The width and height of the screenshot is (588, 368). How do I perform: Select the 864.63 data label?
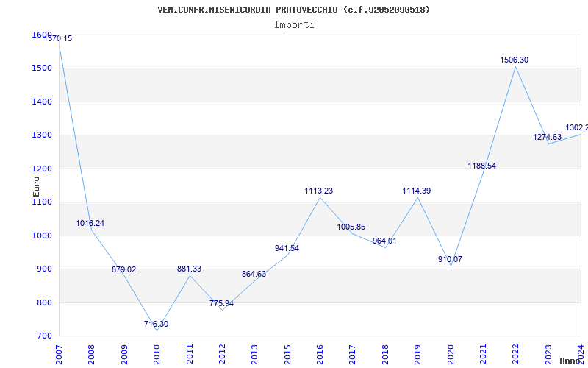point(254,274)
